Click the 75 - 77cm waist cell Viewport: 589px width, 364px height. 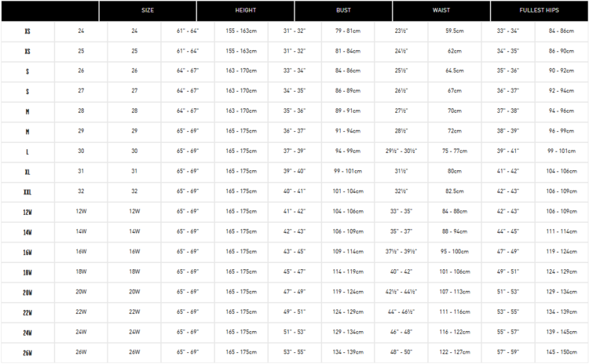(x=454, y=151)
